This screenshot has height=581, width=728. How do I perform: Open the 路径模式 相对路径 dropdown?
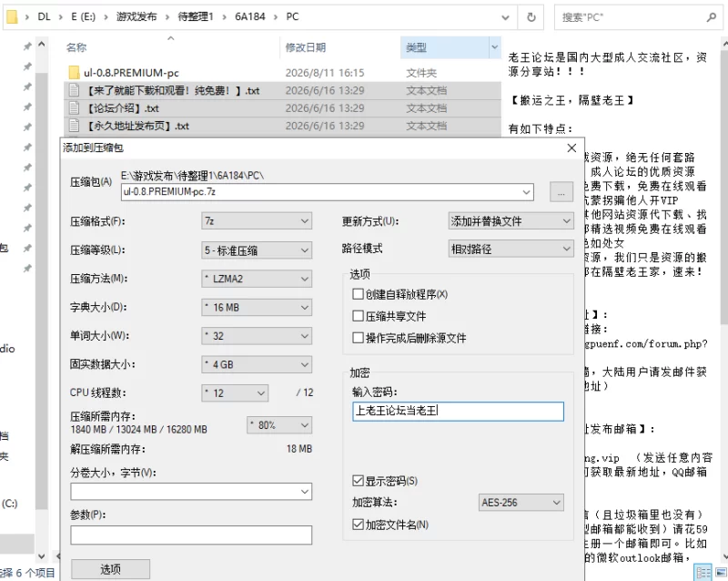tap(511, 249)
